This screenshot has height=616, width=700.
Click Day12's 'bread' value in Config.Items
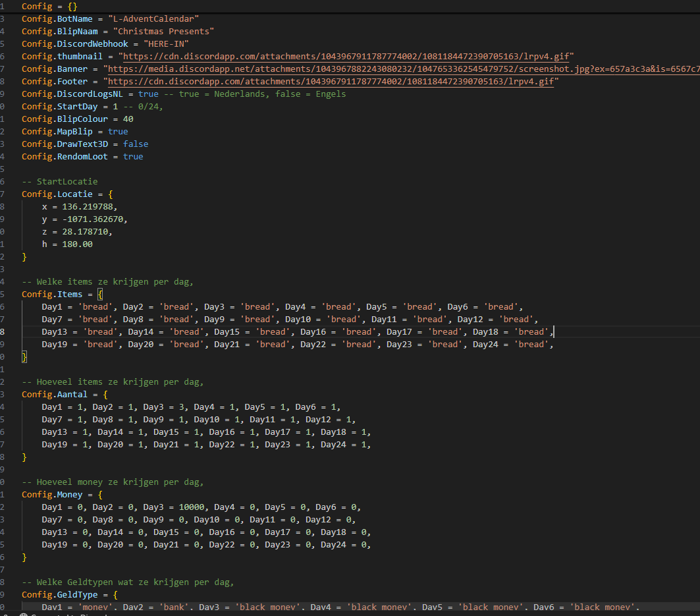click(x=516, y=319)
